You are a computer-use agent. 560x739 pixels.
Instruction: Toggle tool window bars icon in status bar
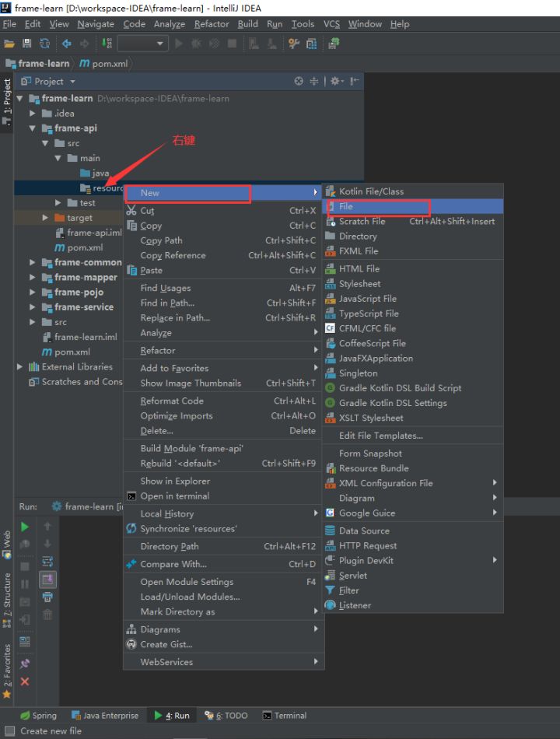(x=9, y=731)
